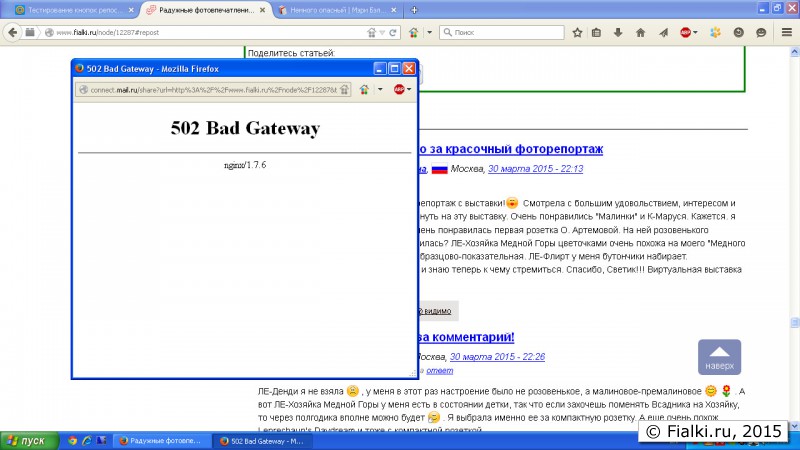Click the red ABP Adblock Plus icon in main toolbar

pyautogui.click(x=685, y=32)
